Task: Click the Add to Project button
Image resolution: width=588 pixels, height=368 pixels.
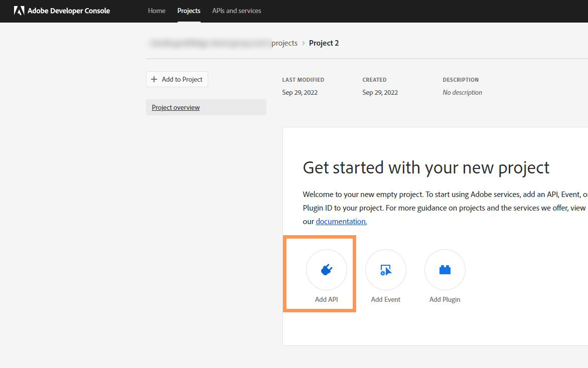Action: [x=177, y=79]
